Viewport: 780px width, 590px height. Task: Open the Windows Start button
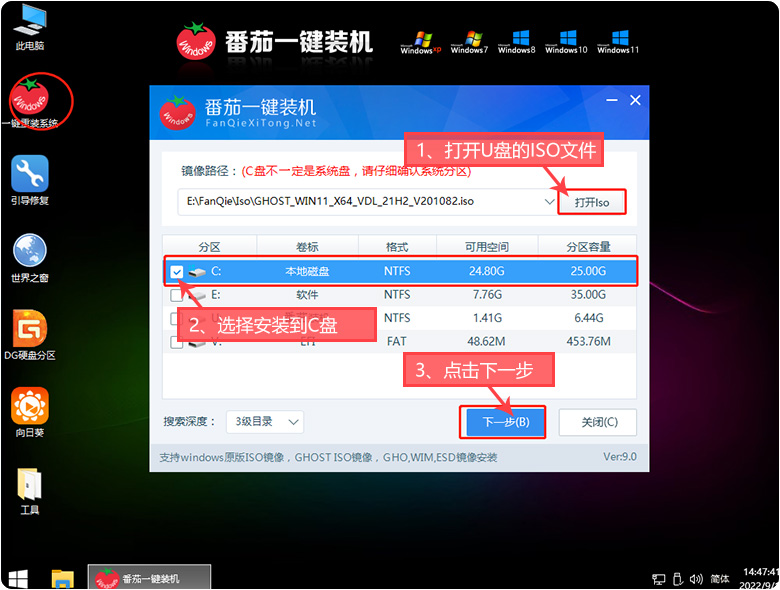coord(18,579)
